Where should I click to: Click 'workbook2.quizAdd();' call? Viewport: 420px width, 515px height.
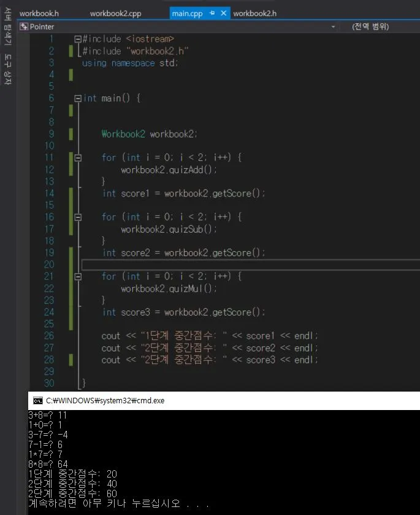pos(169,170)
